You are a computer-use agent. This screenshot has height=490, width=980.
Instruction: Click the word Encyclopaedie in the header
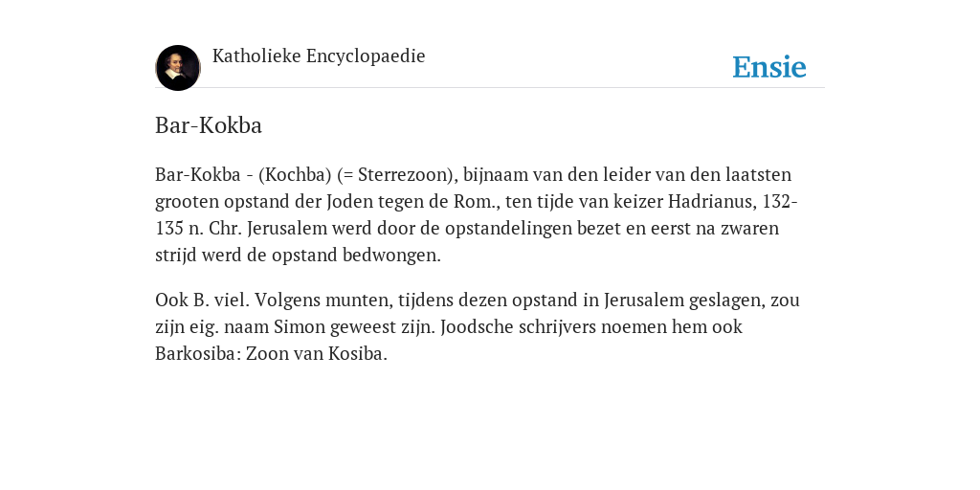[x=366, y=56]
